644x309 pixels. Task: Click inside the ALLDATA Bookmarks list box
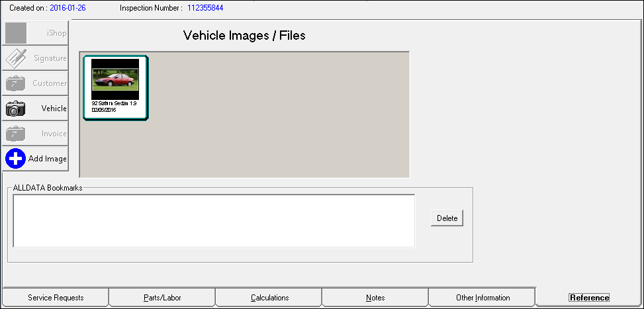[213, 220]
